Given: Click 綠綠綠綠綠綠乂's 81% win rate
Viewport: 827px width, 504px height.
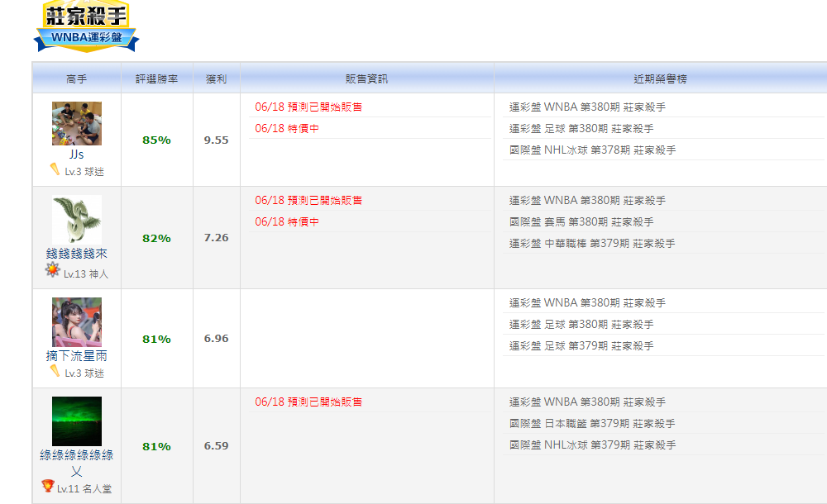Looking at the screenshot, I should [156, 446].
